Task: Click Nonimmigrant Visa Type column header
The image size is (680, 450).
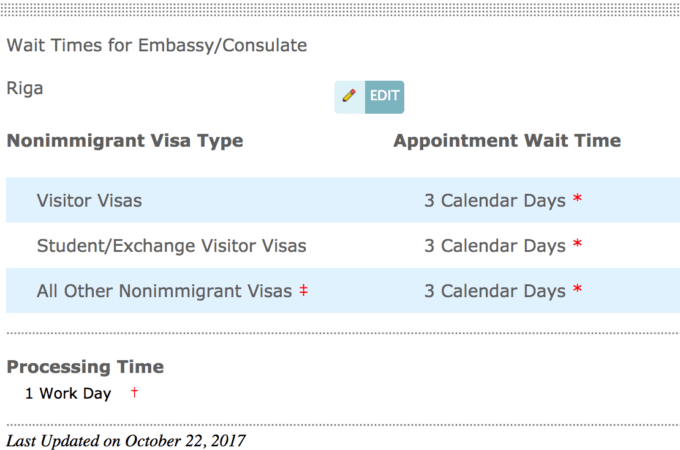Action: [x=125, y=141]
